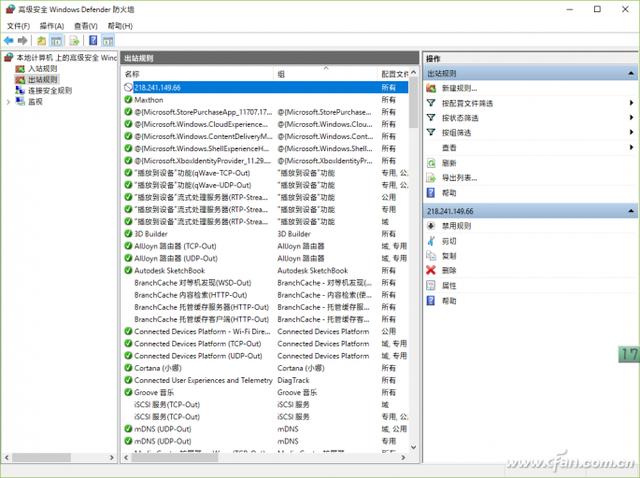The image size is (640, 478).
Task: Click the Export List toolbar icon
Action: 75,41
